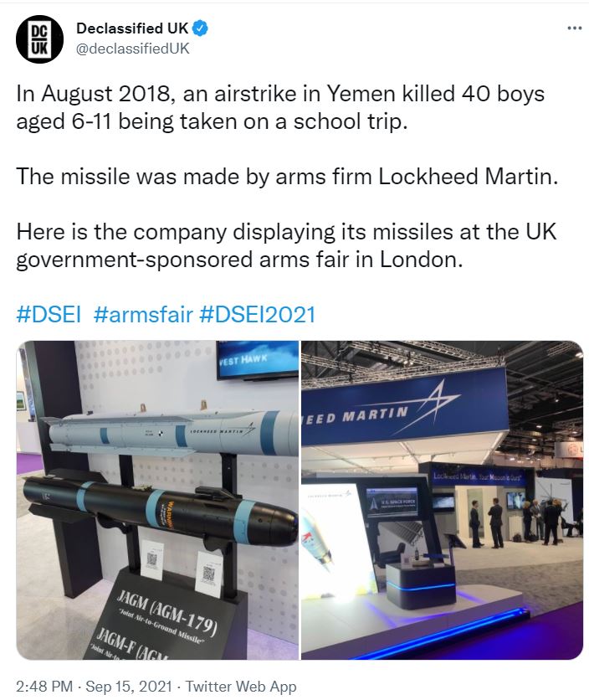Open the Declassified UK profile avatar
The image size is (589, 700).
pyautogui.click(x=39, y=39)
